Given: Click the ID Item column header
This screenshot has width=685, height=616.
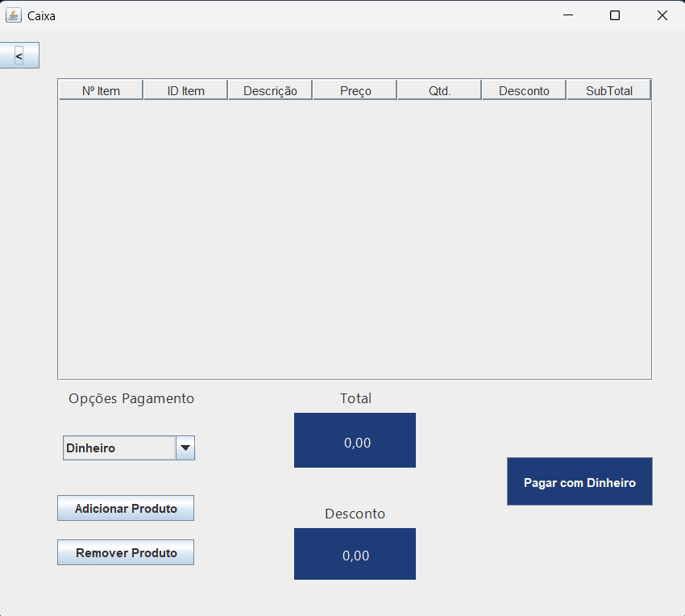Looking at the screenshot, I should pos(185,90).
